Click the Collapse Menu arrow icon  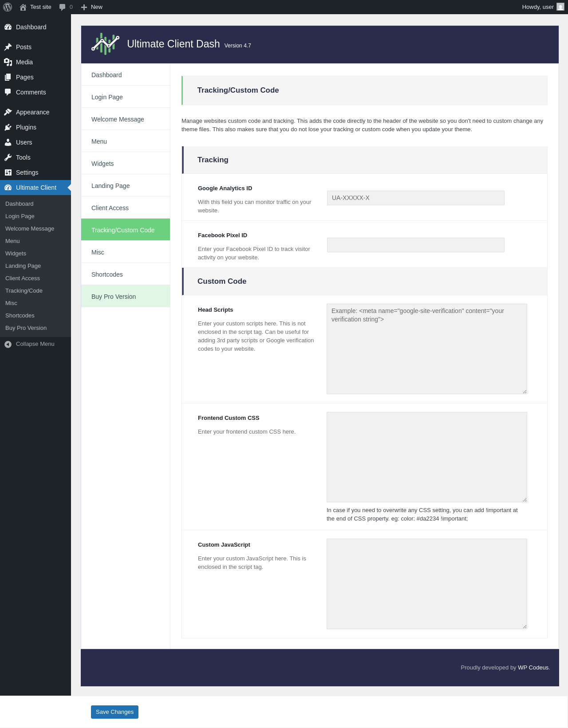point(8,344)
